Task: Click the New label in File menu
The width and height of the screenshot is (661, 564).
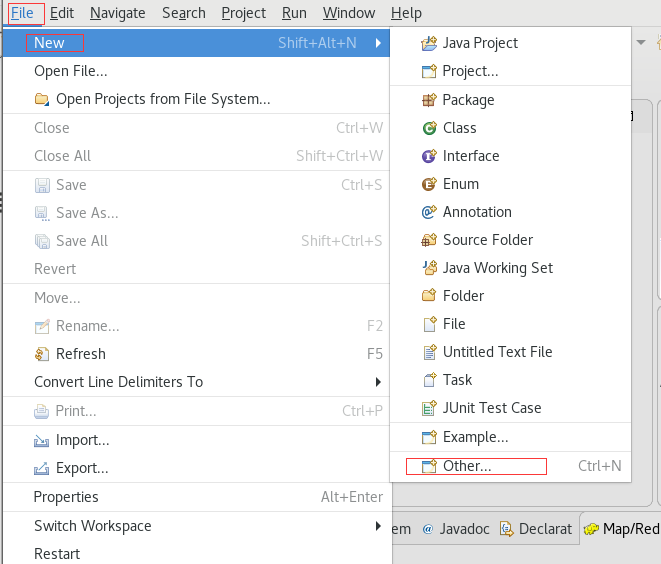Action: (x=49, y=43)
